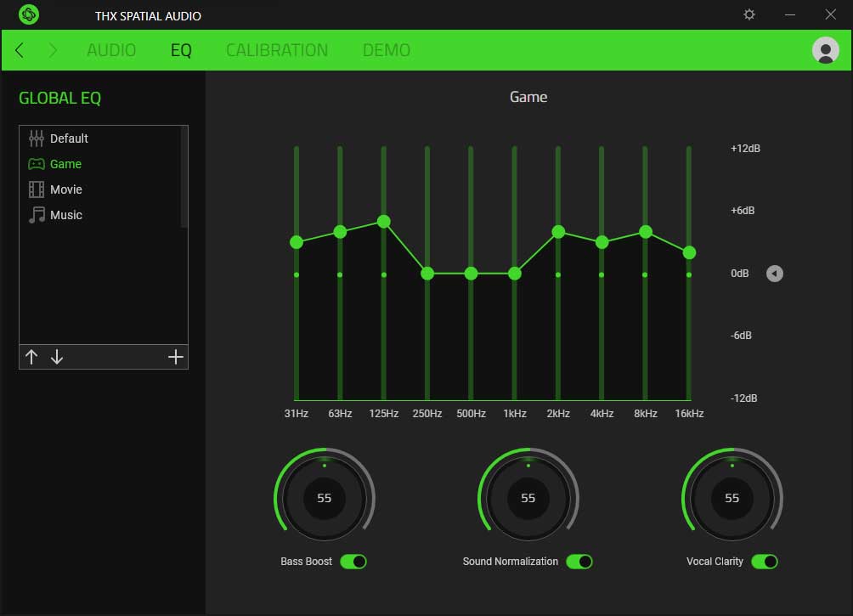
Task: Open the settings gear icon
Action: [748, 14]
